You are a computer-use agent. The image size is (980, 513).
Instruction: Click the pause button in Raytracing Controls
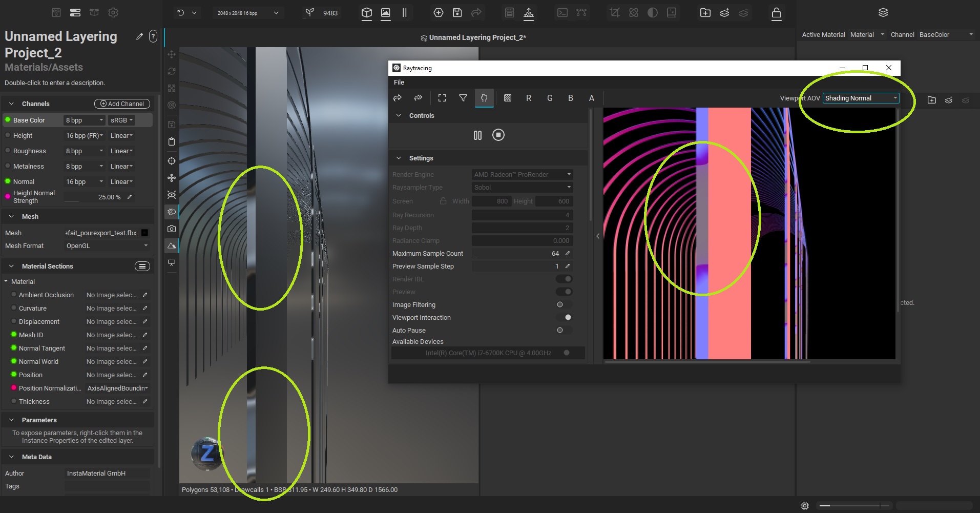[477, 135]
